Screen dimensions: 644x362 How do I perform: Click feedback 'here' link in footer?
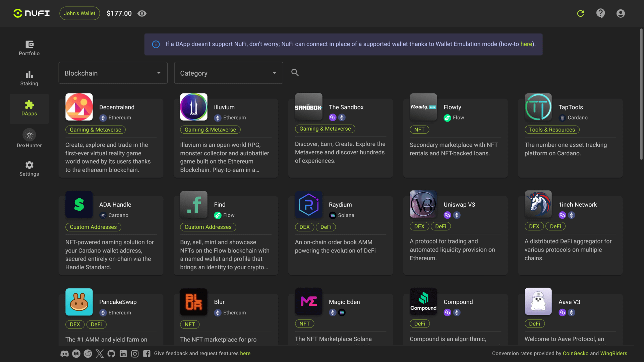pos(245,353)
